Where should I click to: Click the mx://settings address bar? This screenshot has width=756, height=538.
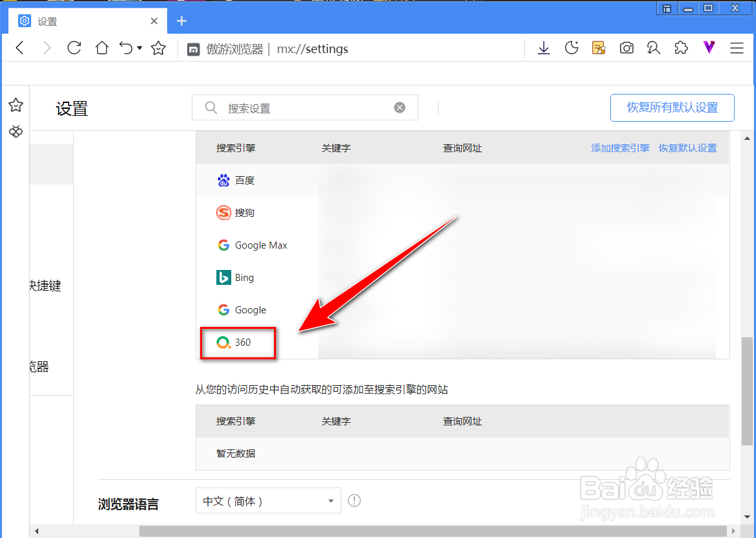[312, 49]
